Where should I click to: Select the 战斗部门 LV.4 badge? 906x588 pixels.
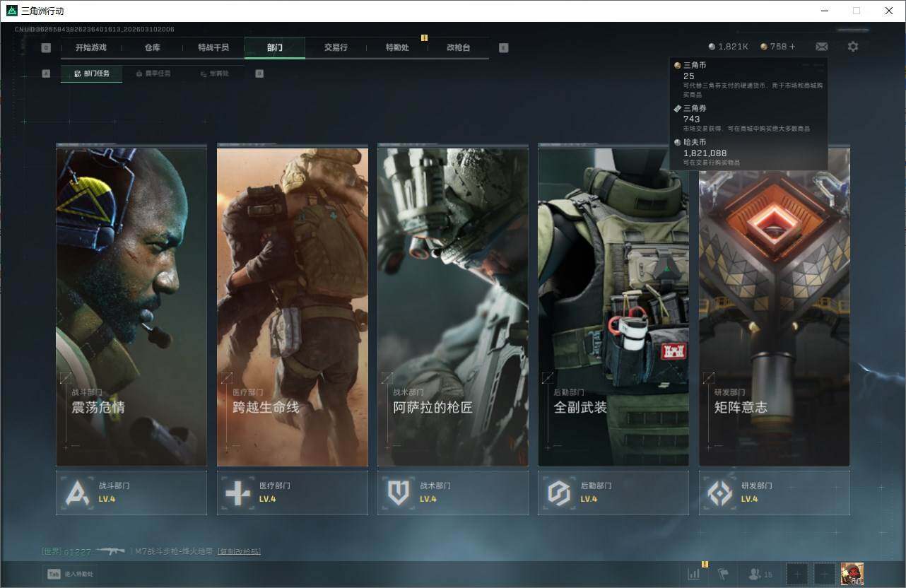pos(131,493)
